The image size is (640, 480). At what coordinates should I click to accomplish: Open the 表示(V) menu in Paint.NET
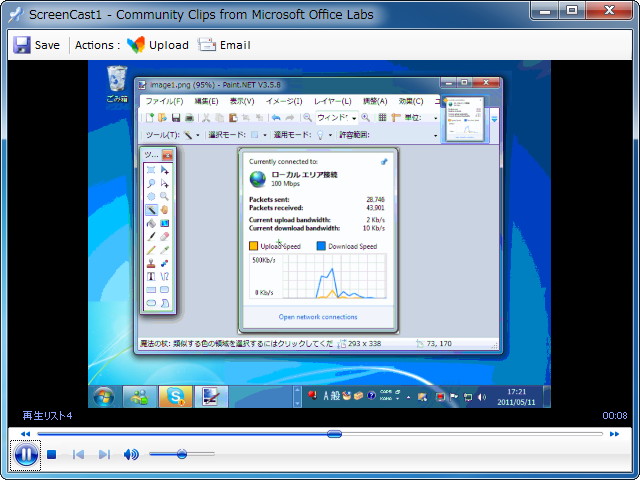[242, 101]
